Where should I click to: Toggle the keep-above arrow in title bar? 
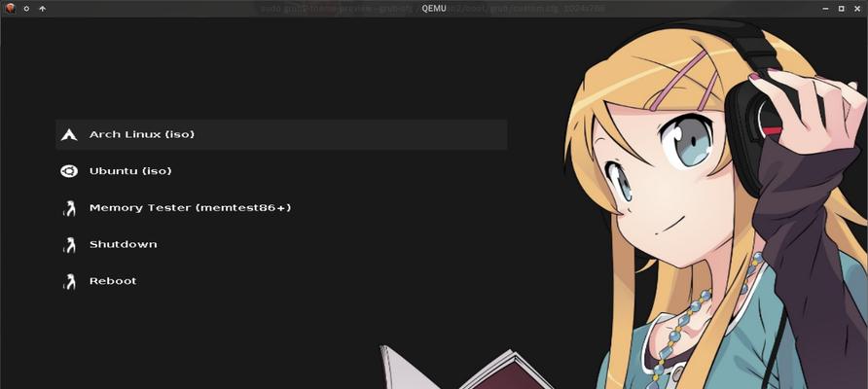pyautogui.click(x=43, y=9)
